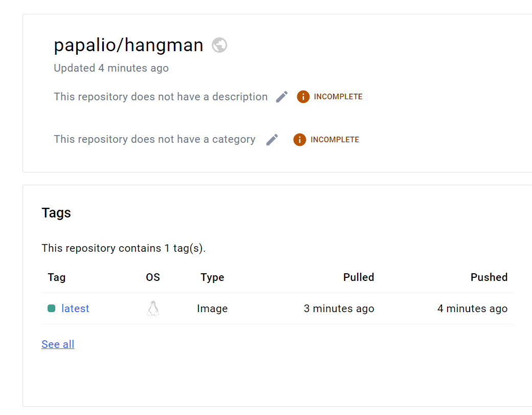
Task: Click the Tags section heading
Action: (x=56, y=213)
